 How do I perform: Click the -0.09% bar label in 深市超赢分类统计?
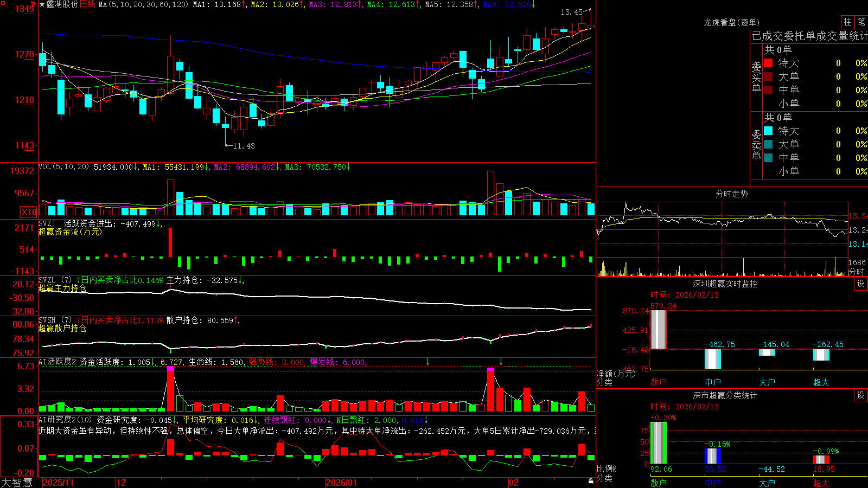point(826,451)
